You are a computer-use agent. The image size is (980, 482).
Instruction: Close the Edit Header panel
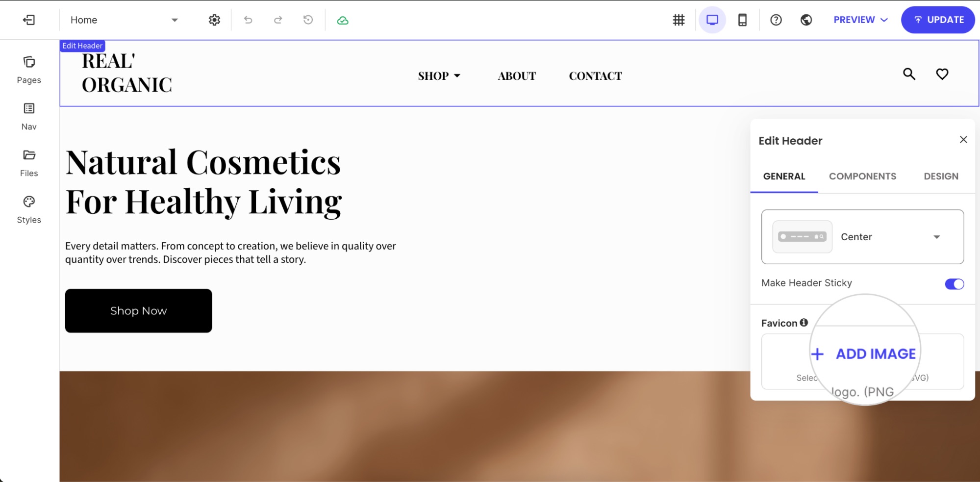963,140
